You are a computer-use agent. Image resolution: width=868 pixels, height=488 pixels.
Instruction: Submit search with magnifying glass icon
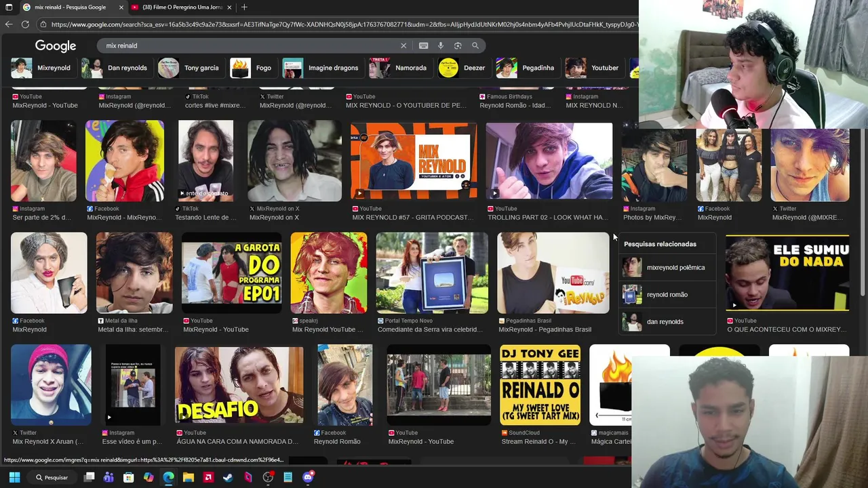[x=475, y=45]
